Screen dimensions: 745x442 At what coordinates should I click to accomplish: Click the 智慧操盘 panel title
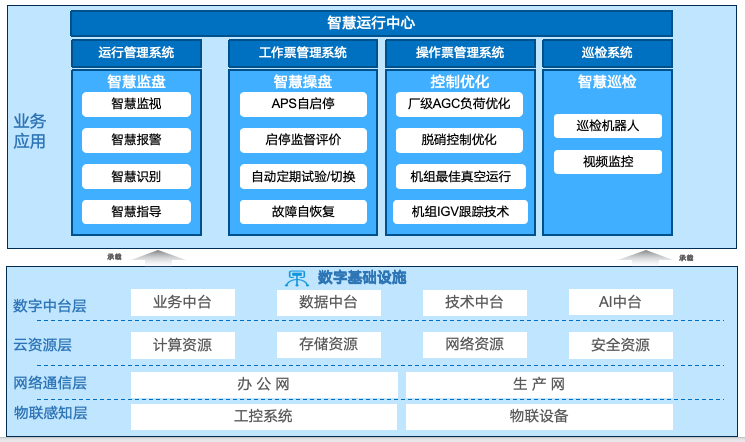[303, 82]
